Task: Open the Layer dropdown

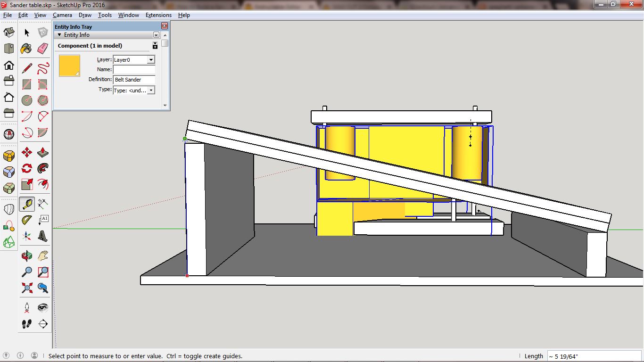Action: [x=151, y=60]
